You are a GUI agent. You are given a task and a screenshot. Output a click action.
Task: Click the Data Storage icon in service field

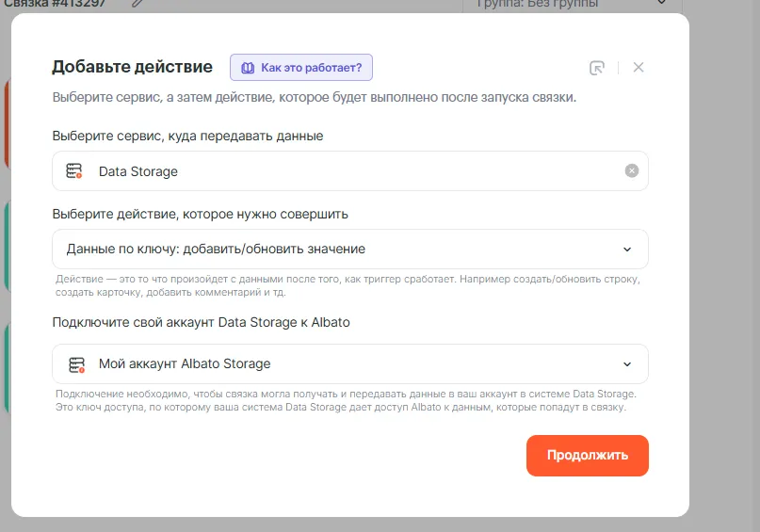tap(75, 171)
